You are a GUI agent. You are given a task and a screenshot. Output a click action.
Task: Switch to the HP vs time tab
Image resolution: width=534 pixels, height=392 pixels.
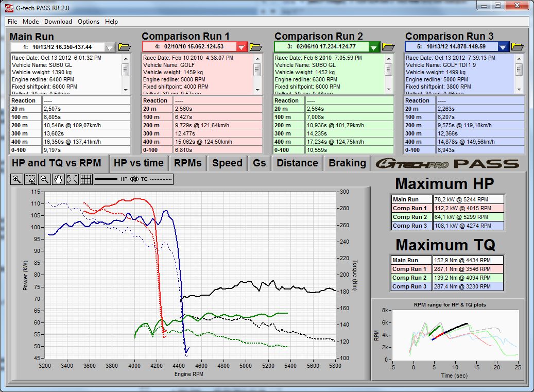[139, 163]
